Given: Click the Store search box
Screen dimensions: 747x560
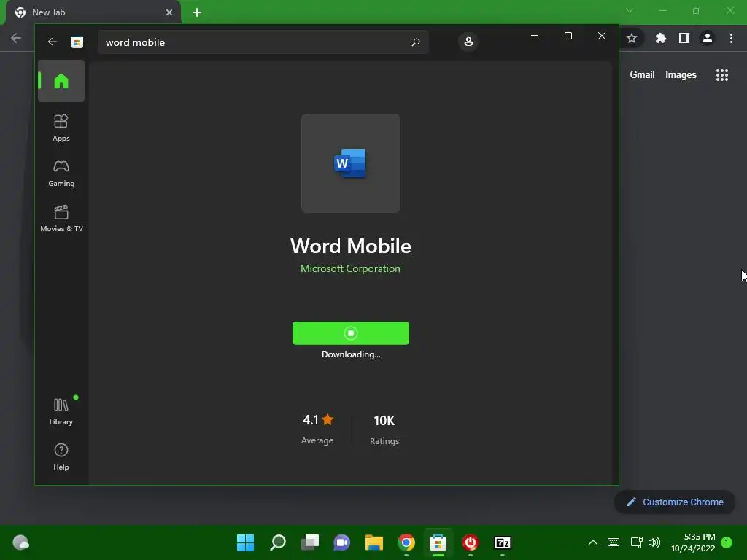Looking at the screenshot, I should pyautogui.click(x=263, y=42).
